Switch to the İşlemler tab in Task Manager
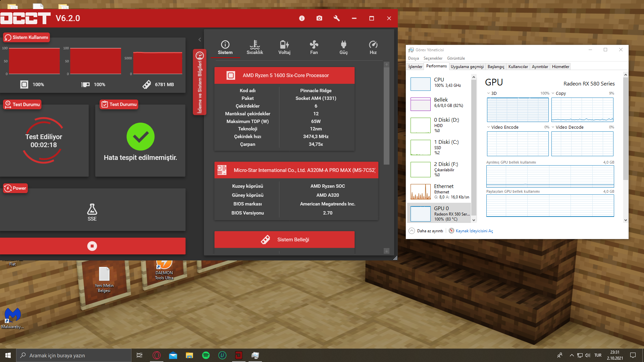Image resolution: width=644 pixels, height=362 pixels. [x=415, y=67]
